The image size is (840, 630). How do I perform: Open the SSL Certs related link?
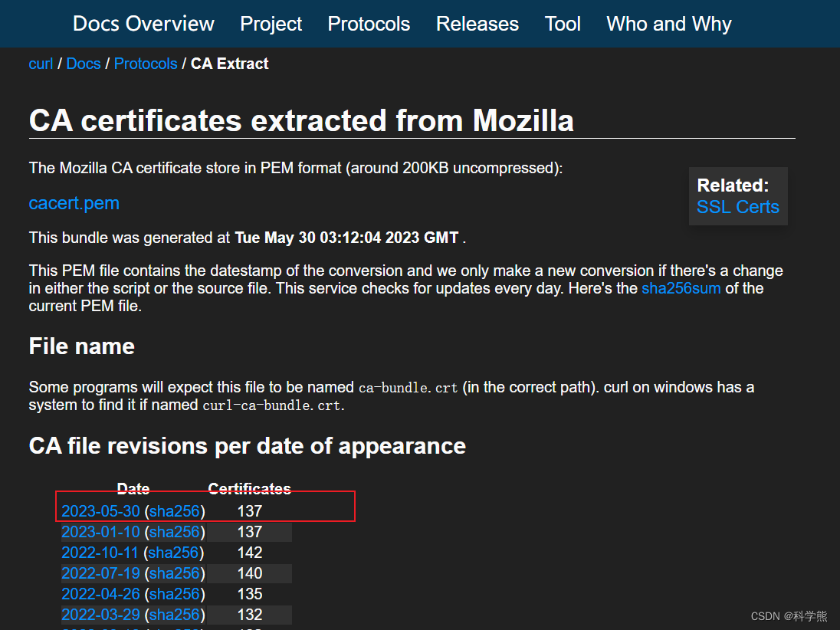pyautogui.click(x=737, y=207)
